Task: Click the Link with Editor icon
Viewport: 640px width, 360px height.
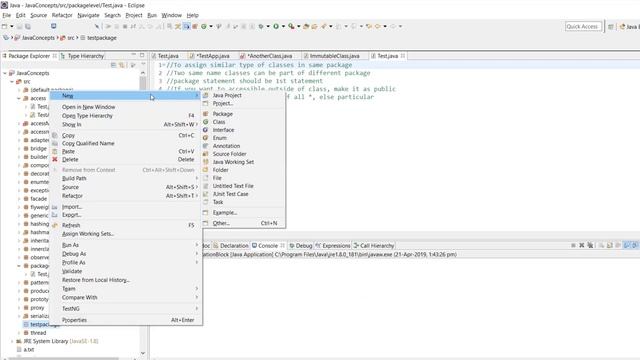Action: 122,65
